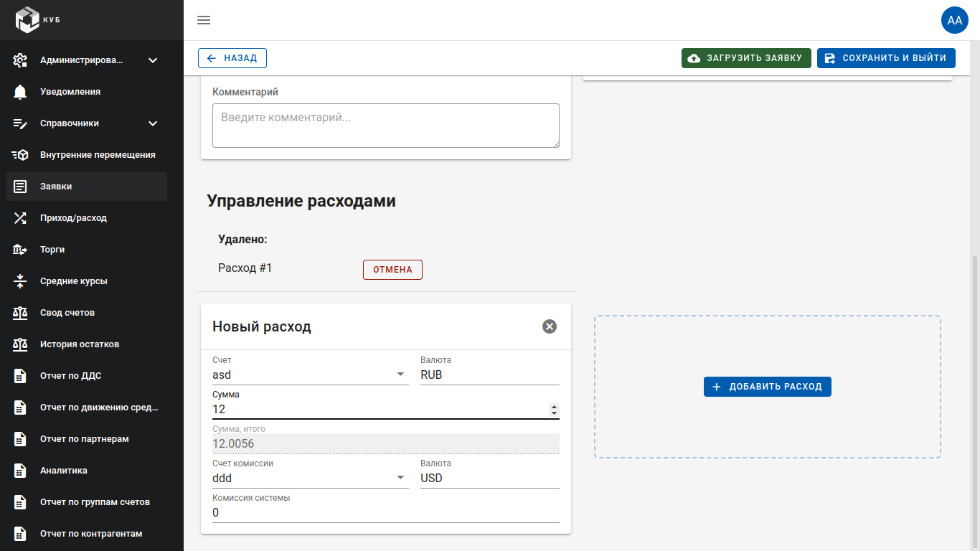Viewport: 980px width, 551px height.
Task: Click the Отчет по ДДС file icon
Action: pos(20,376)
